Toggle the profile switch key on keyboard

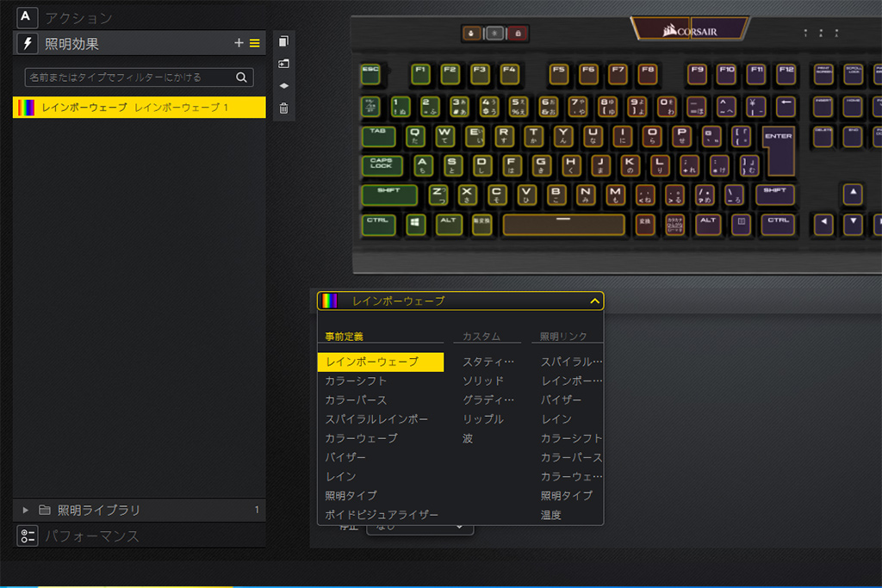(470, 34)
